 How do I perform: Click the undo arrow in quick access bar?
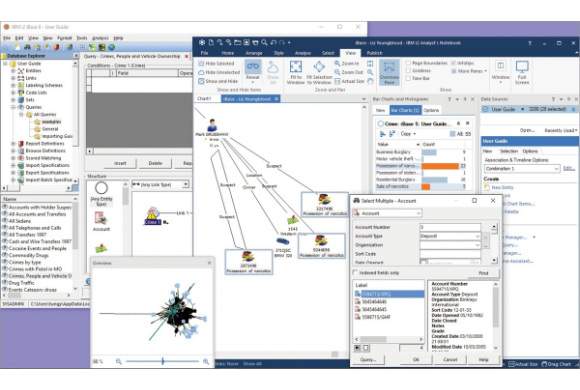pyautogui.click(x=273, y=43)
